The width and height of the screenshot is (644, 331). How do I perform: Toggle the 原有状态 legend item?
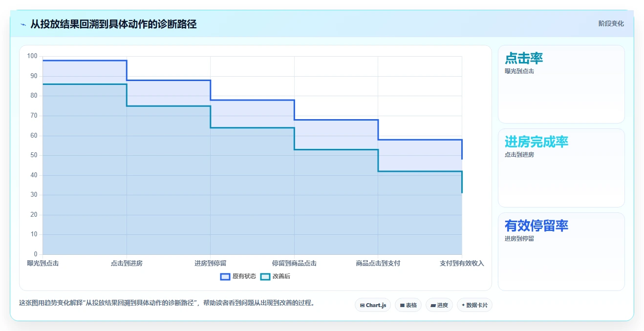click(x=238, y=276)
